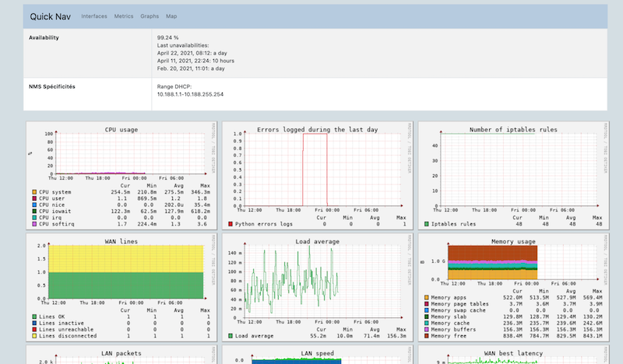Open the Number of iptables rules graph
Screen dimensions: 623x364
click(513, 176)
